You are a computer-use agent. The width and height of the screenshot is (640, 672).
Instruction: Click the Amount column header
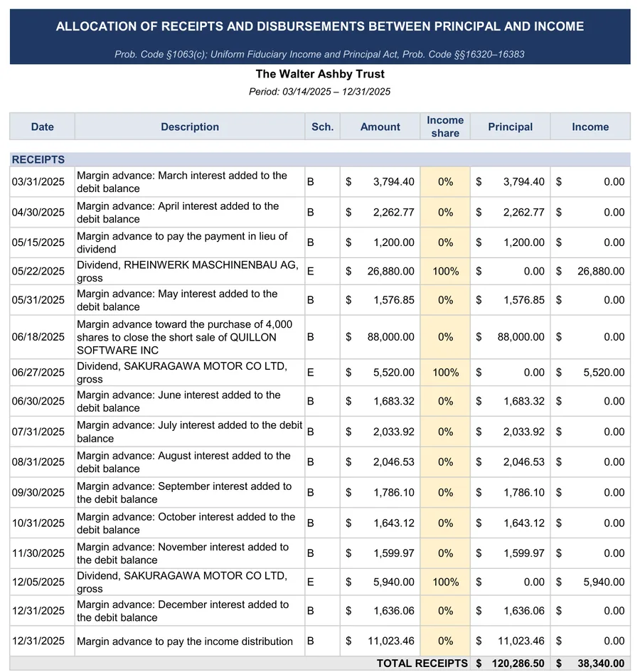coord(380,127)
